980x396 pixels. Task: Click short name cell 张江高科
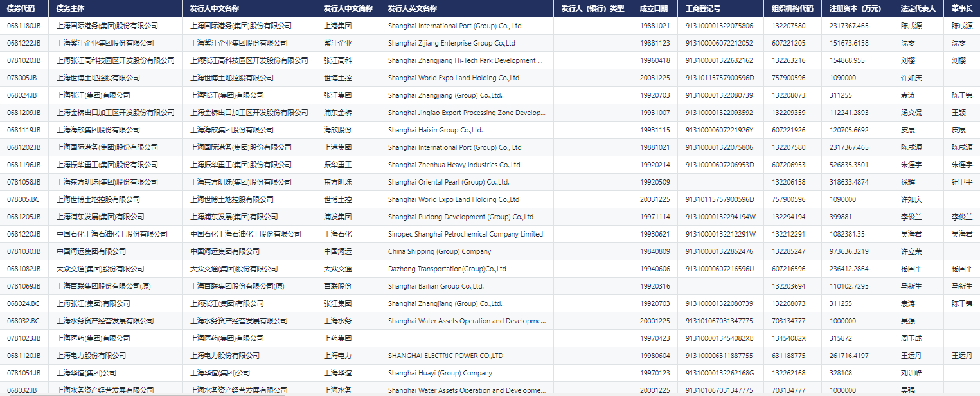coord(348,60)
